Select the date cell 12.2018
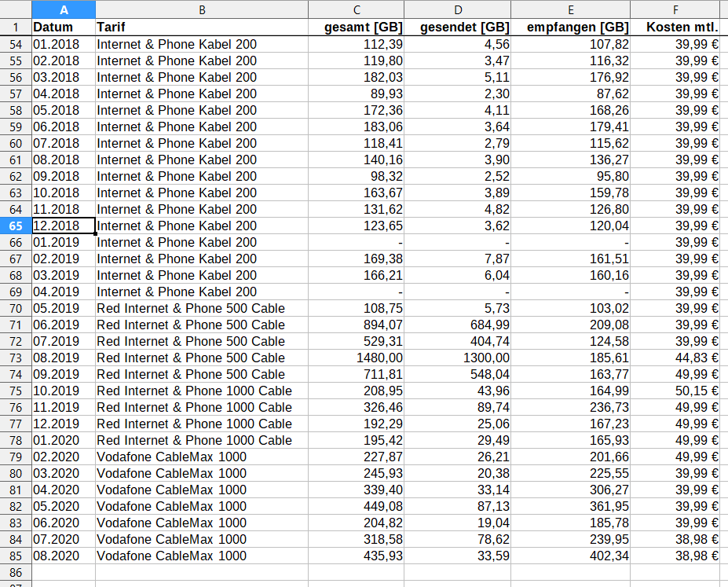728x587 pixels. [x=64, y=226]
